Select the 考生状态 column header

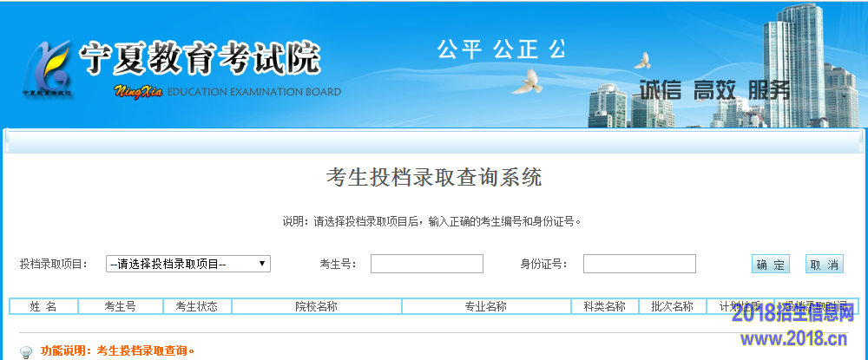pyautogui.click(x=196, y=306)
